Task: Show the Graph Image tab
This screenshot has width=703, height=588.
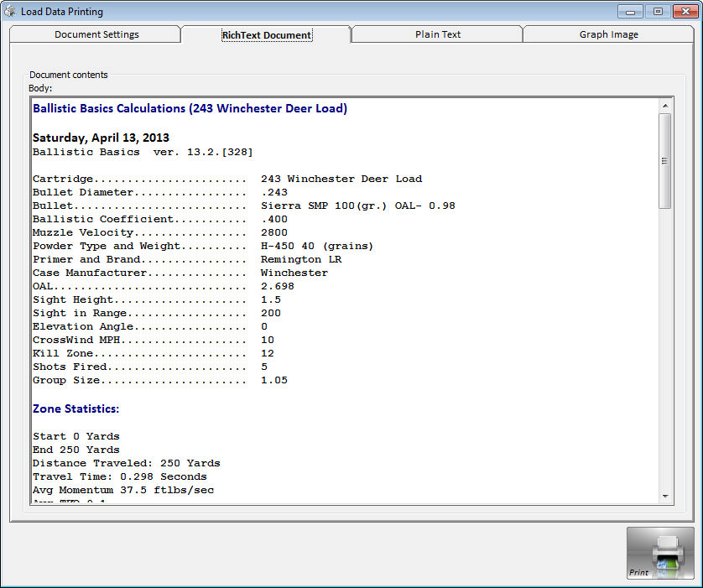Action: 608,34
